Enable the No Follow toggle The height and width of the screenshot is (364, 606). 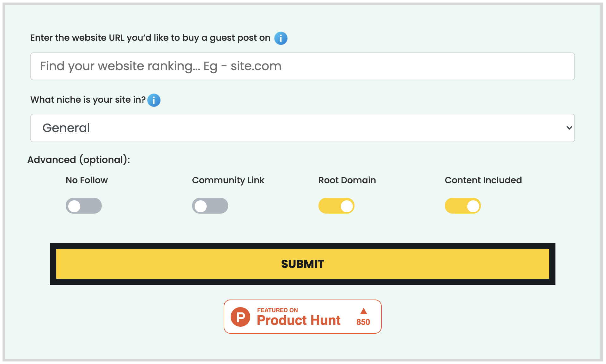(x=84, y=206)
